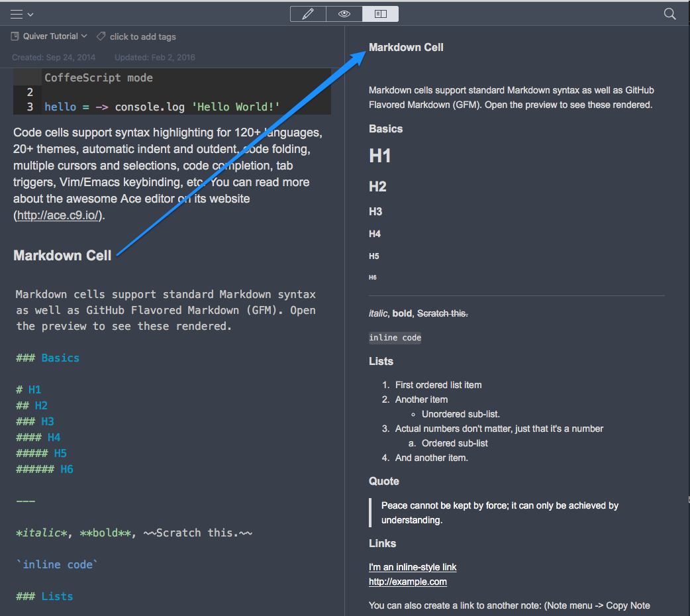Click the rendered "Markdown cells support" paragraph in the preview
Screen dimensions: 690x616
point(511,97)
